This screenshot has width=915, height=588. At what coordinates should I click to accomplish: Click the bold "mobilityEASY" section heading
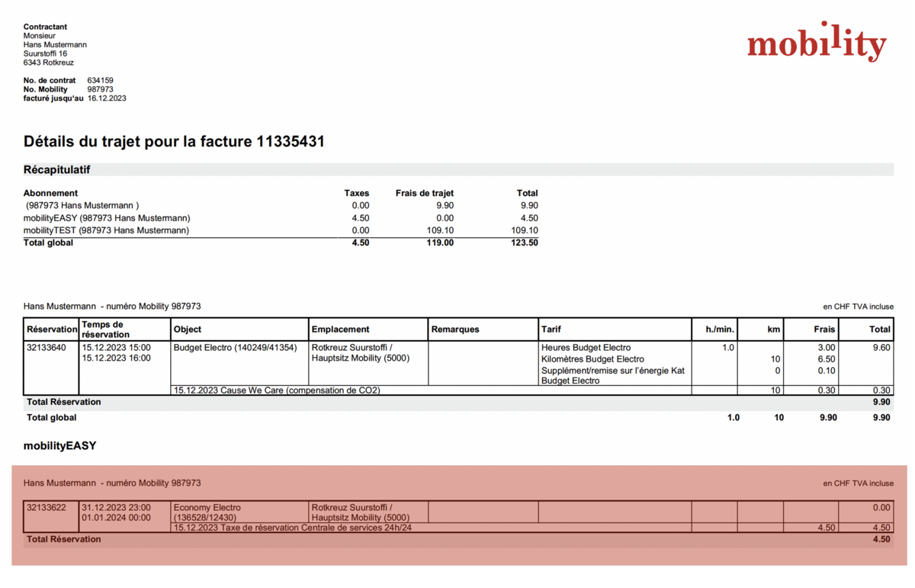tap(60, 445)
